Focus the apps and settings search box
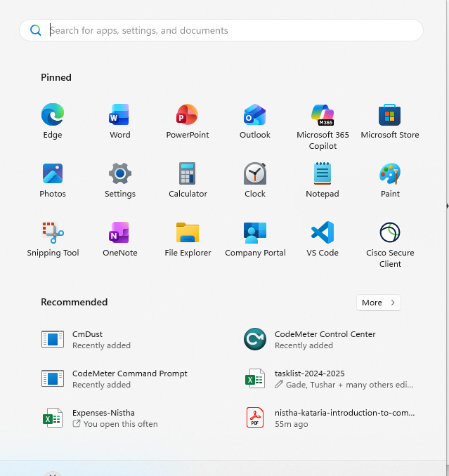The height and width of the screenshot is (476, 449). [x=221, y=30]
